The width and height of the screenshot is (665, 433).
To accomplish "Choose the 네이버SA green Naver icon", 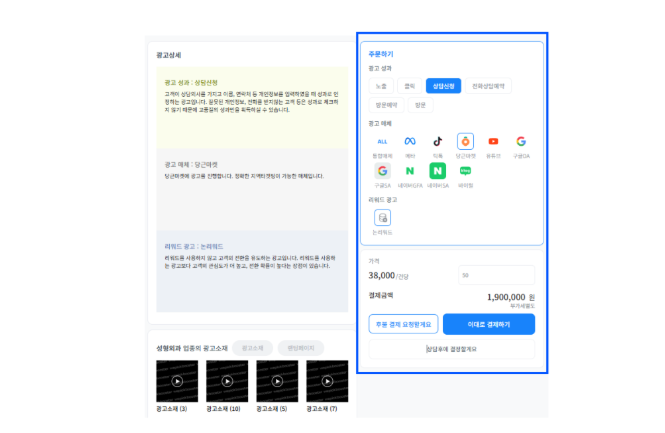I will pos(437,172).
